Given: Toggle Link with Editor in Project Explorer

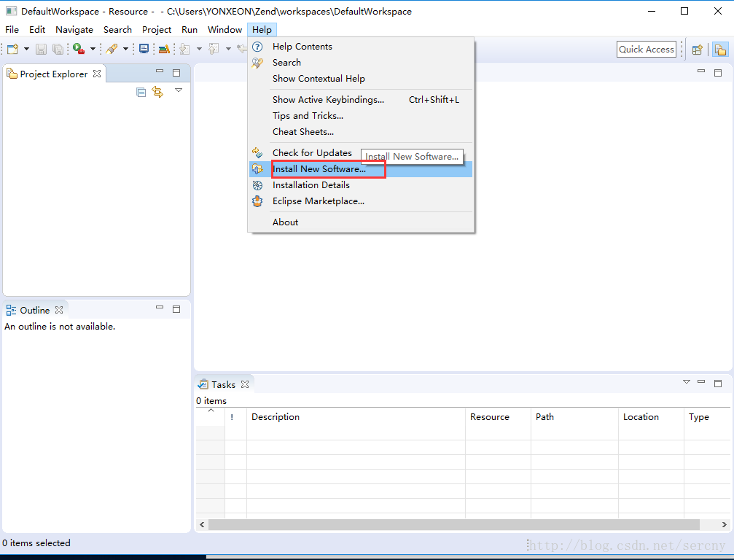Looking at the screenshot, I should [157, 93].
